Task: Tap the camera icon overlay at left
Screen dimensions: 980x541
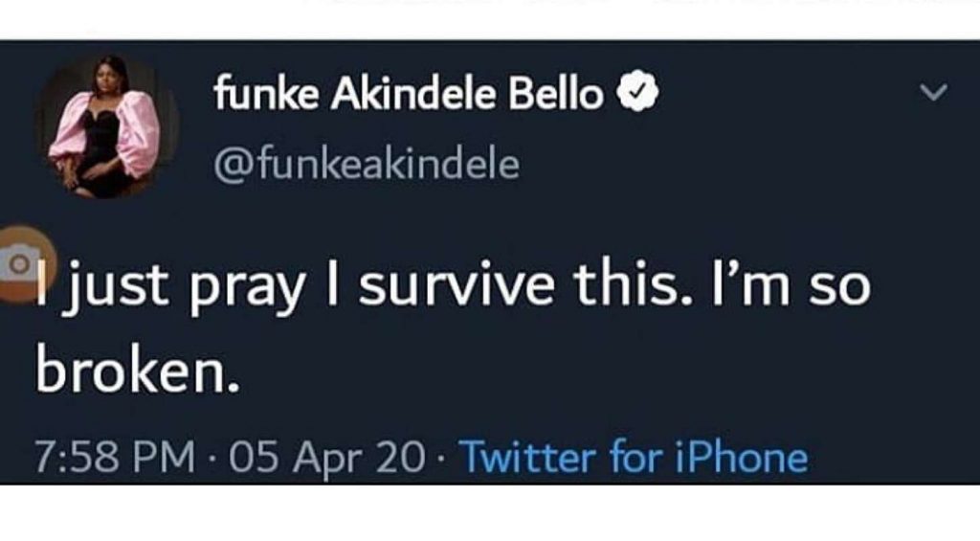Action: coord(16,265)
